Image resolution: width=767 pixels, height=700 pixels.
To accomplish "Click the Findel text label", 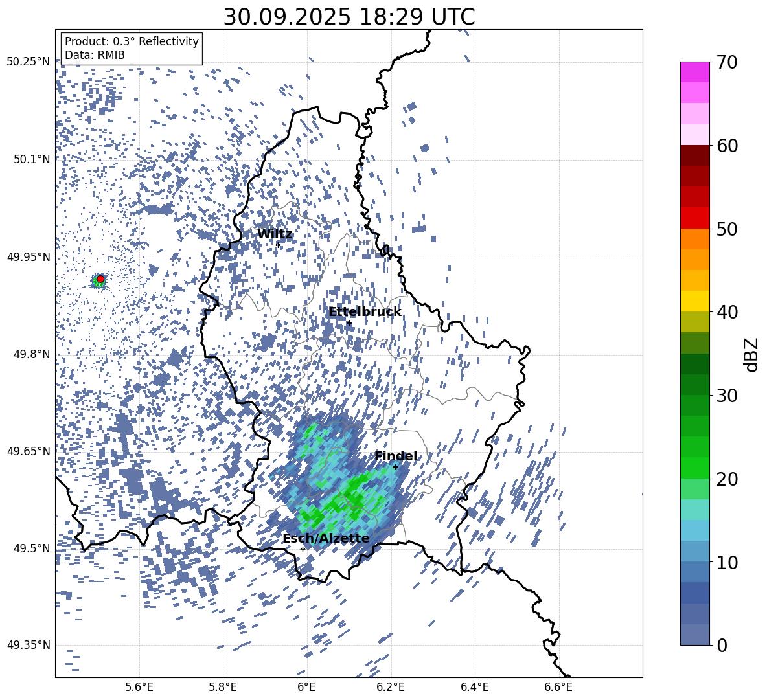I will 396,457.
